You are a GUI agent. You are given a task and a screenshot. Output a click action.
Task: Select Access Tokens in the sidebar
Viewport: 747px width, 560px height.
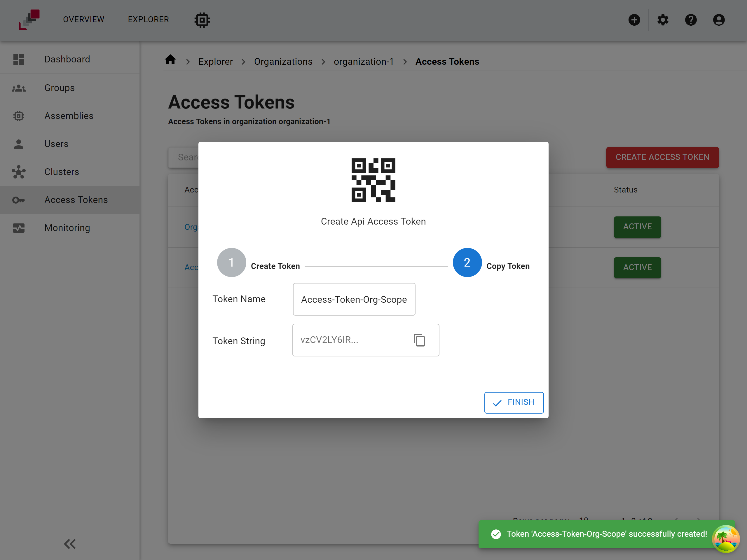click(70, 200)
